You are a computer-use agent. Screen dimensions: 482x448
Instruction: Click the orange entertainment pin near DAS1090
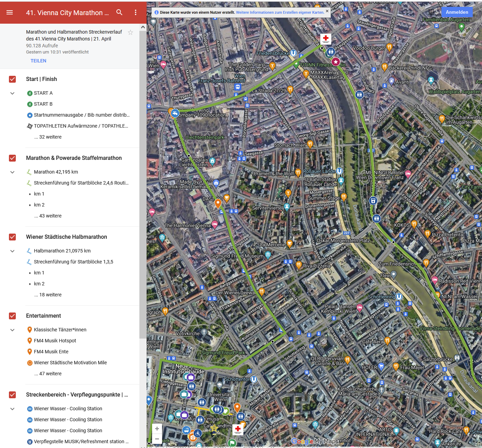(218, 203)
